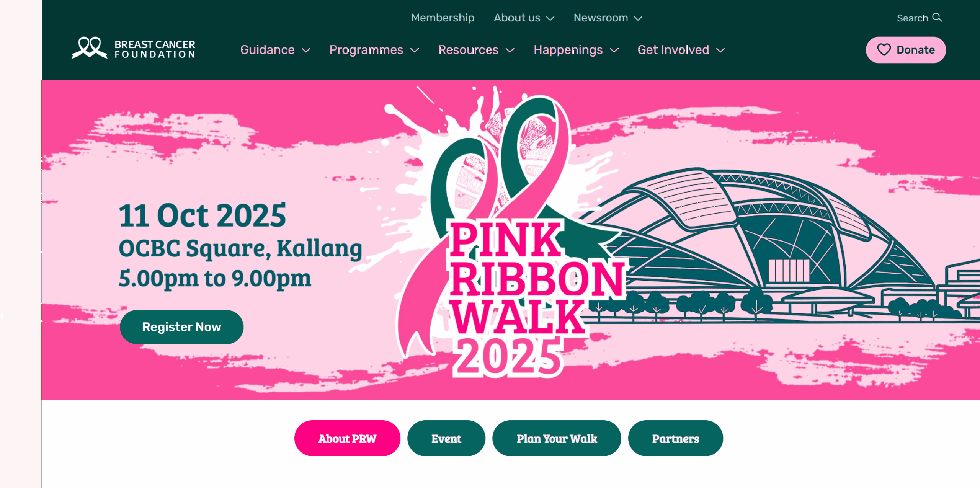Expand the Guidance dropdown chevron
Viewport: 980px width, 488px height.
click(x=306, y=51)
